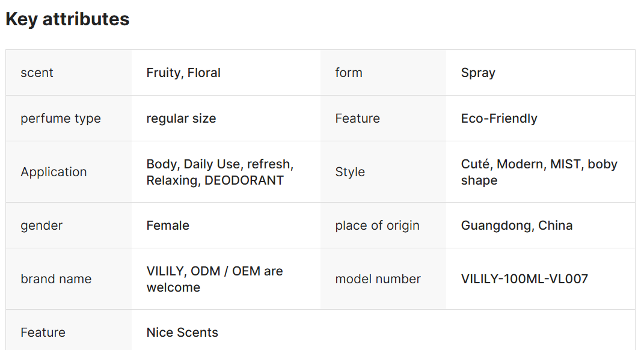
Task: Select the brand name label
Action: click(56, 279)
